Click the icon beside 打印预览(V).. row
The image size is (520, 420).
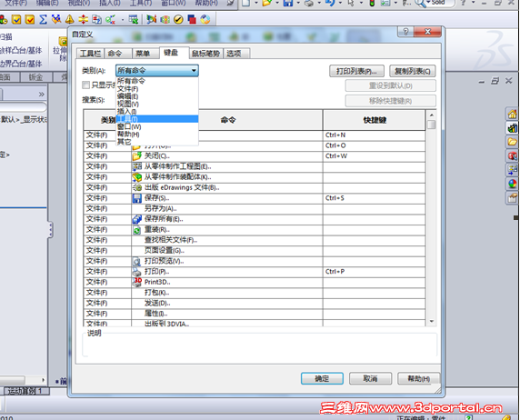[x=137, y=261]
